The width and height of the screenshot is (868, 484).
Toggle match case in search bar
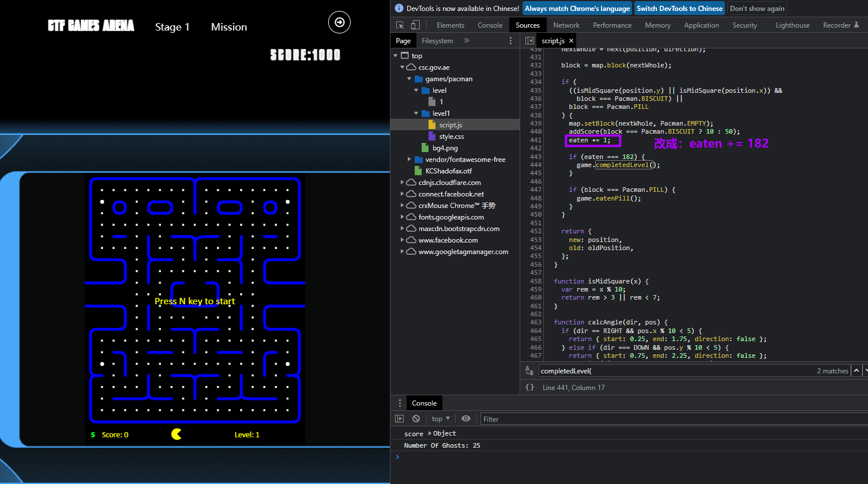pos(529,371)
